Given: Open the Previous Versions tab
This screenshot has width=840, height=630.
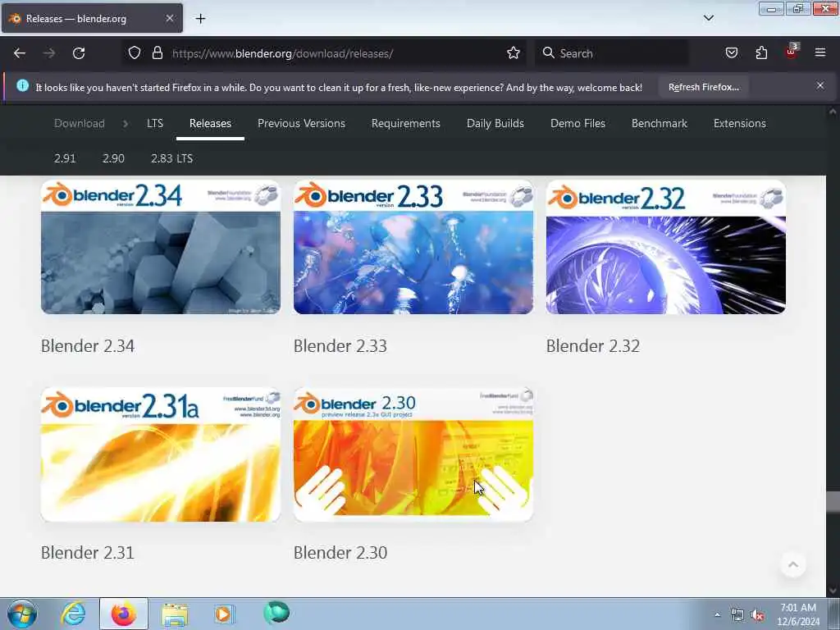Looking at the screenshot, I should tap(301, 123).
